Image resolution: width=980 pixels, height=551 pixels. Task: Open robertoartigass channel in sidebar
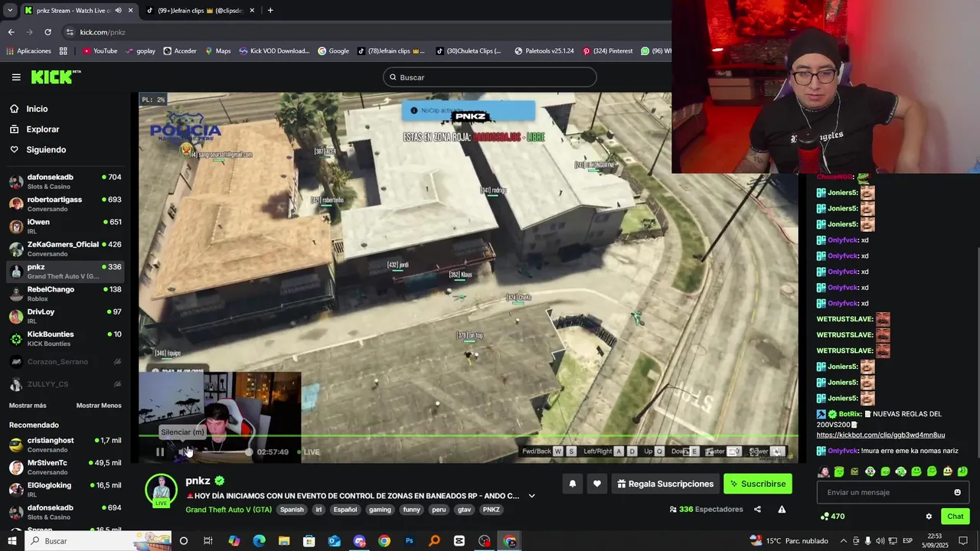(x=65, y=204)
